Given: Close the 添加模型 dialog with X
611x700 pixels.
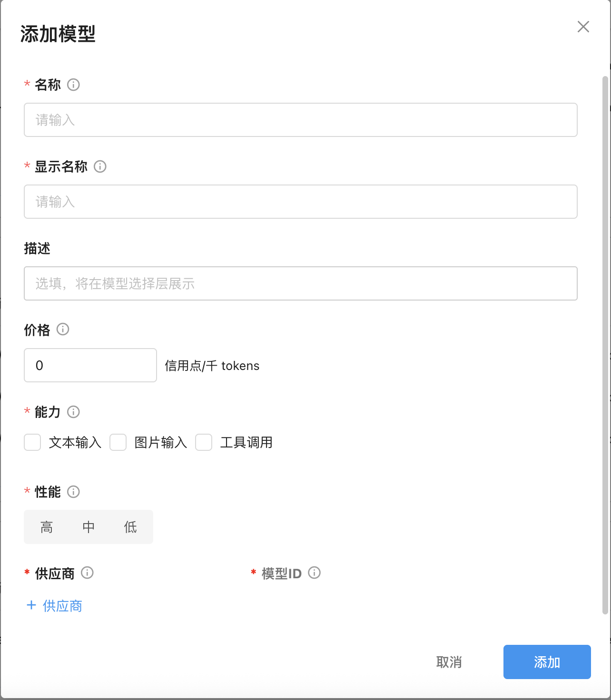Looking at the screenshot, I should 583,27.
